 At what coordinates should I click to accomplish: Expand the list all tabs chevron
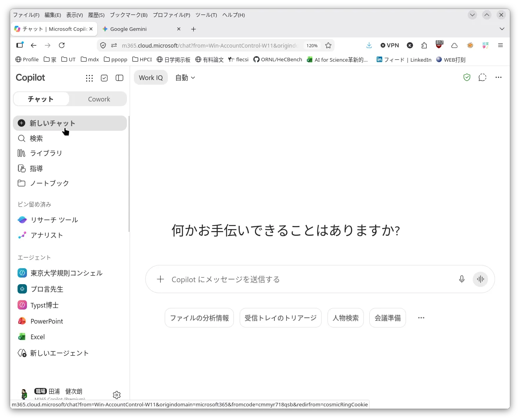[502, 29]
